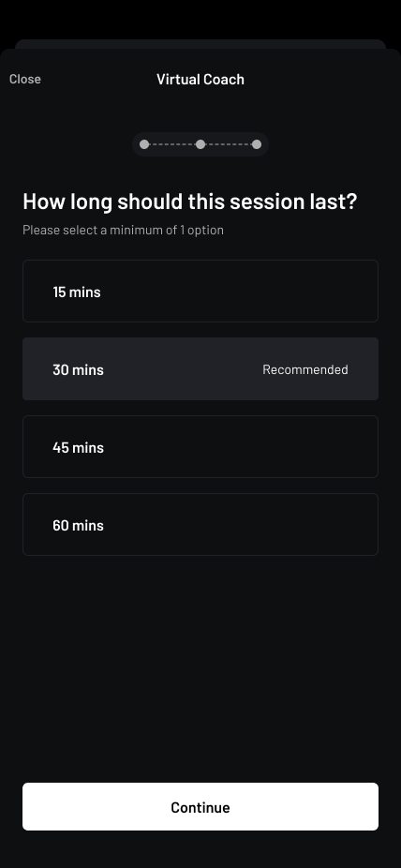
Task: Click the last step progress dot
Action: 257,144
